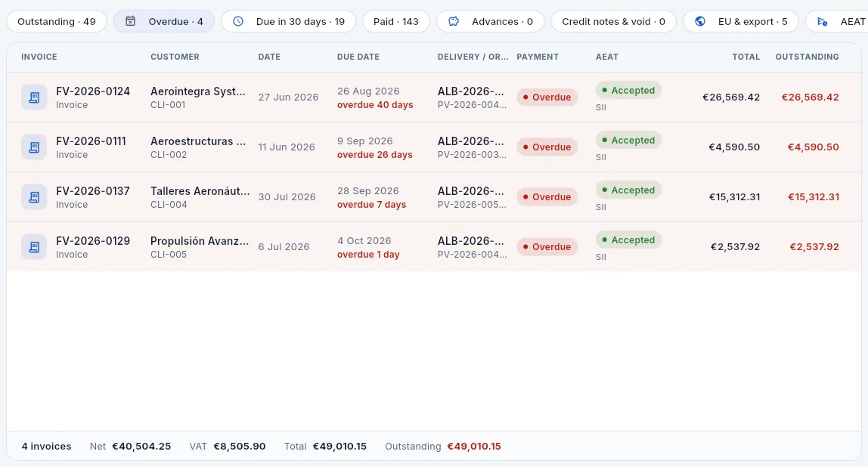Click the date 27 Jun 2026
Viewport: 868px width, 467px height.
[x=288, y=97]
